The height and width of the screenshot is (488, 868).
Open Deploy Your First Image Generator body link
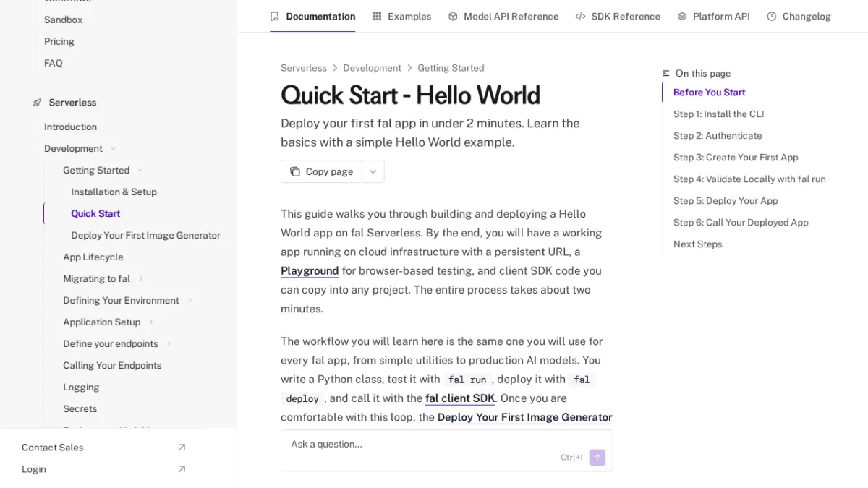(x=524, y=417)
